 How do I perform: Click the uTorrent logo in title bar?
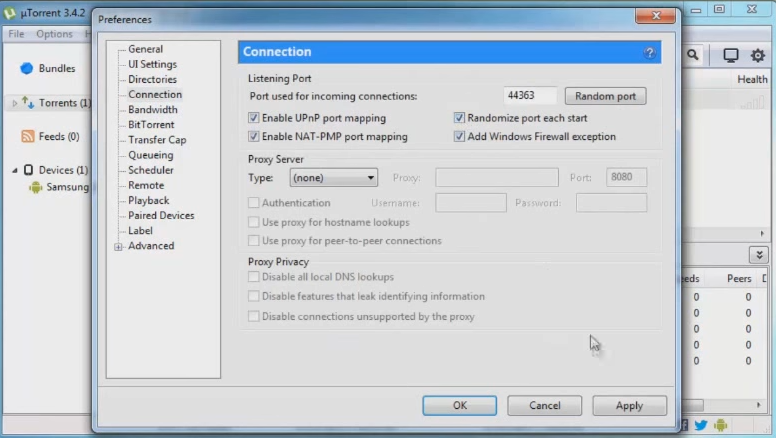coord(9,13)
